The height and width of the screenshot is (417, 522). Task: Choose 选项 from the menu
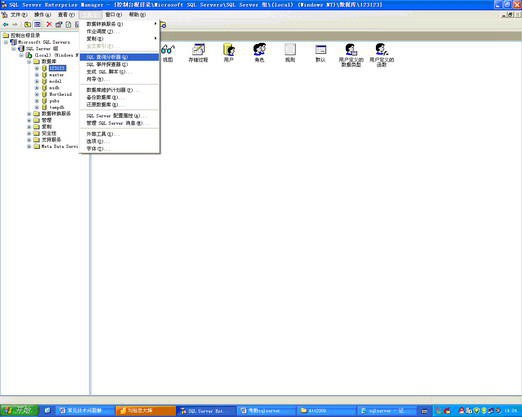coord(119,141)
